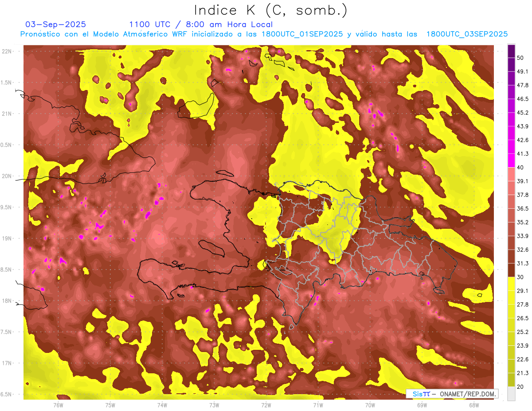This screenshot has height=411, width=532.
Task: Click the colorbar value "20"
Action: tap(520, 387)
